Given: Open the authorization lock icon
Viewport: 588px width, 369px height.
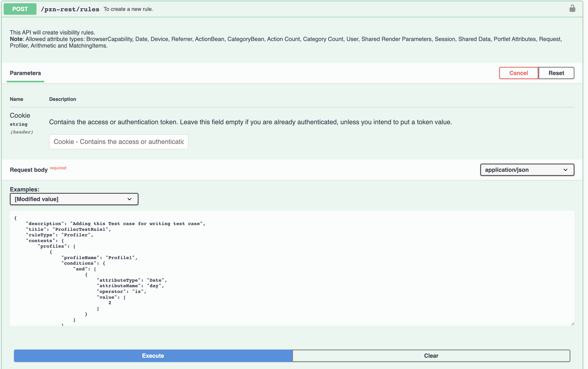Looking at the screenshot, I should click(573, 9).
